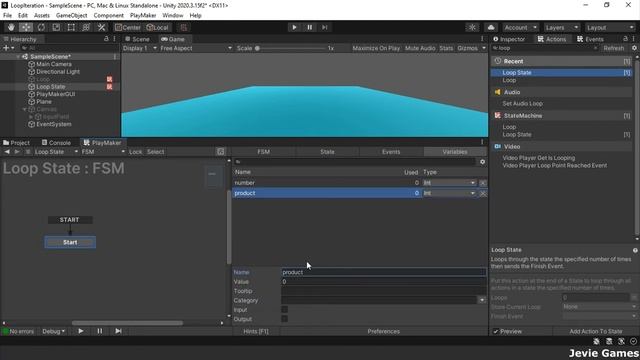Step one frame forward in Unity

tap(324, 27)
